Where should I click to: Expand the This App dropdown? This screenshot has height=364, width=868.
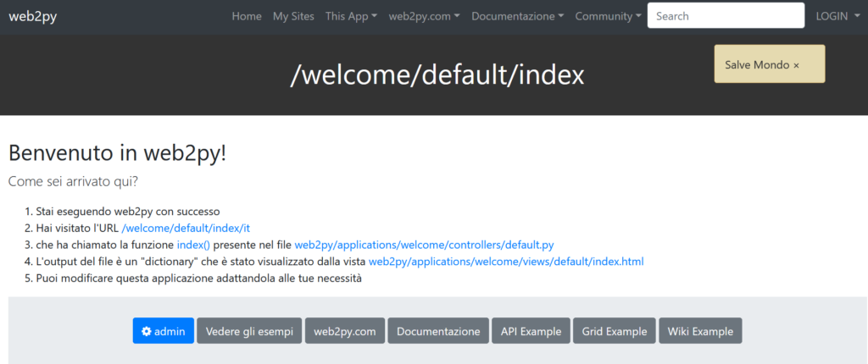pyautogui.click(x=352, y=16)
